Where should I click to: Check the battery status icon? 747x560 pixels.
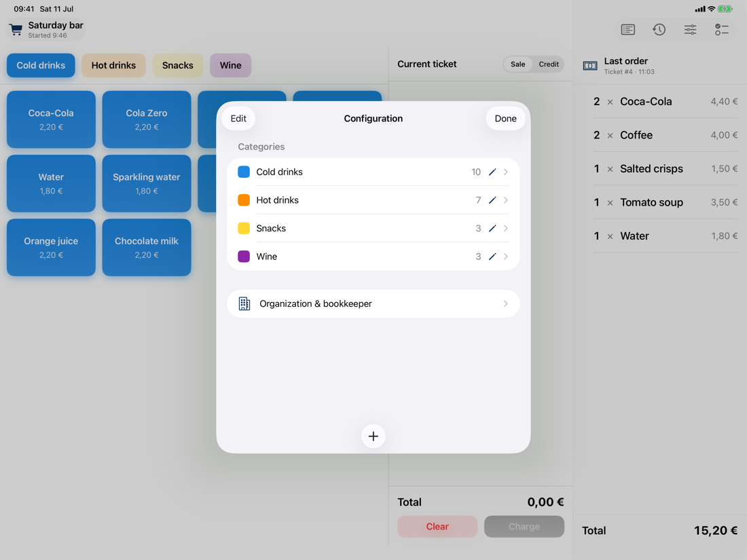click(x=725, y=9)
